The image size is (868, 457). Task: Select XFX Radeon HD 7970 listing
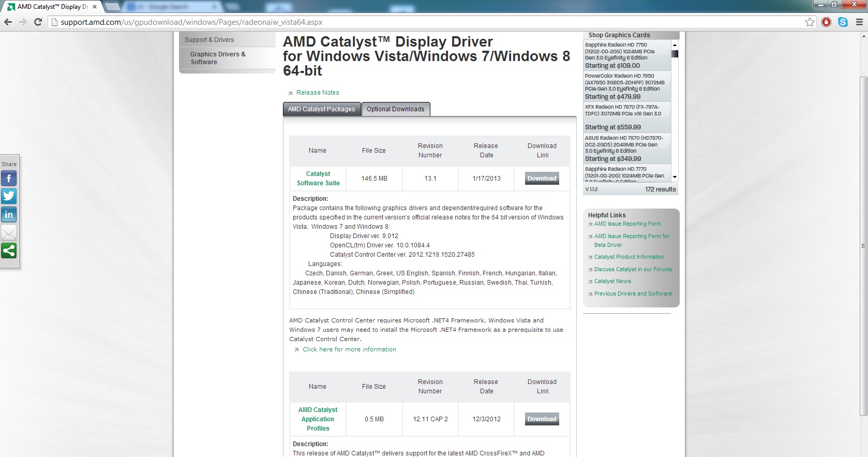(x=627, y=117)
